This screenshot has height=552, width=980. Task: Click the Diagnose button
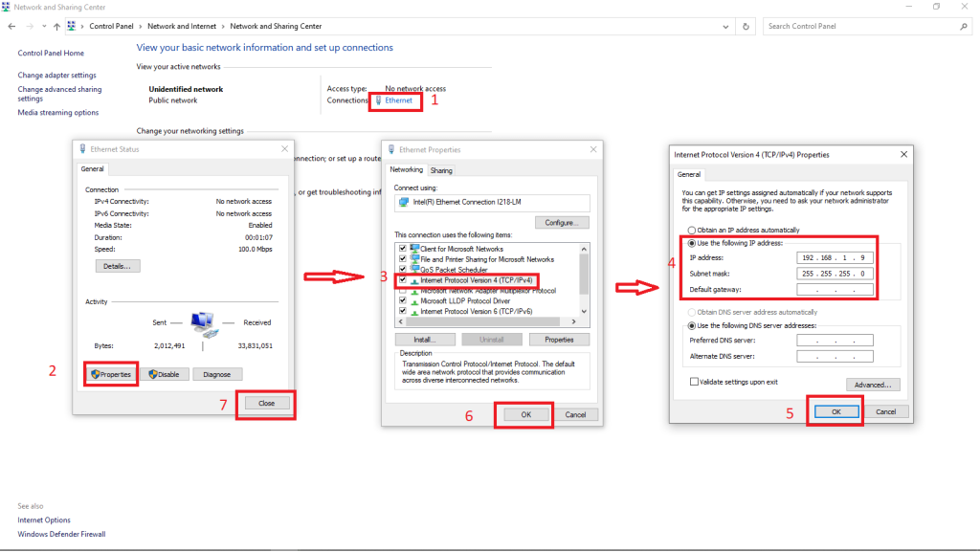click(x=217, y=374)
